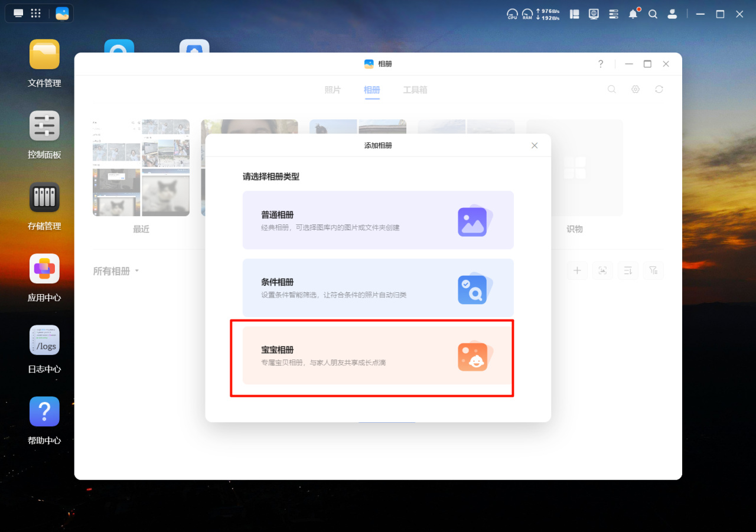Click the album cover view toolbar icon
The width and height of the screenshot is (756, 532).
[602, 270]
